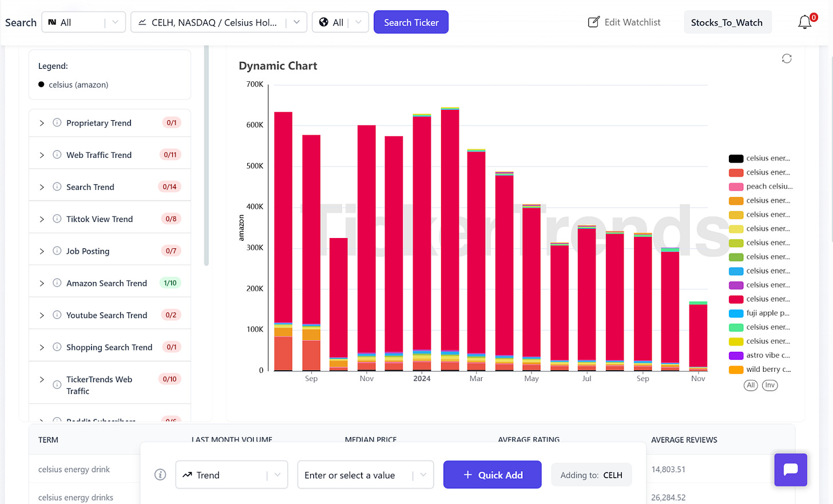Select Tiktok View Trend item
Screen dimensions: 833x504
click(x=100, y=219)
